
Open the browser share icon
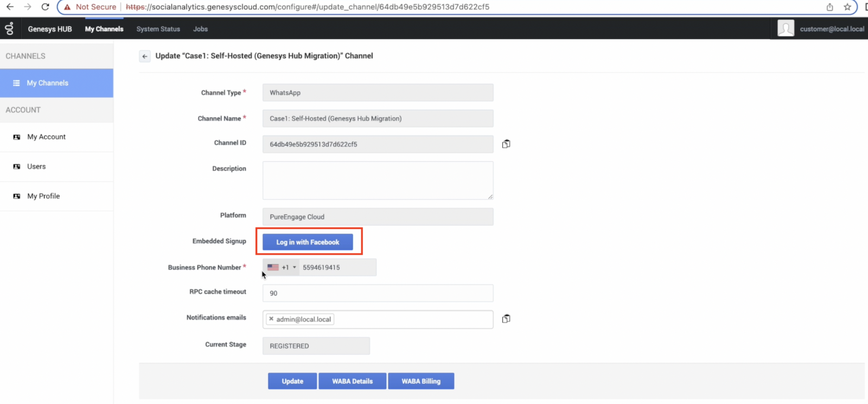(829, 7)
